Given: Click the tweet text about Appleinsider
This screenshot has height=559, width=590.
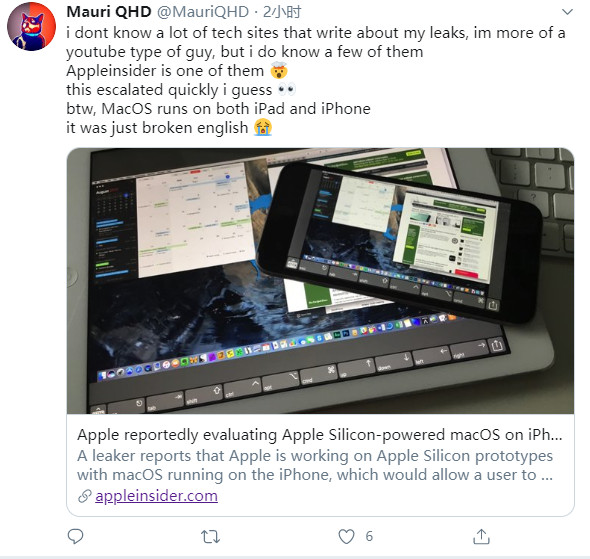Looking at the screenshot, I should tap(316, 80).
